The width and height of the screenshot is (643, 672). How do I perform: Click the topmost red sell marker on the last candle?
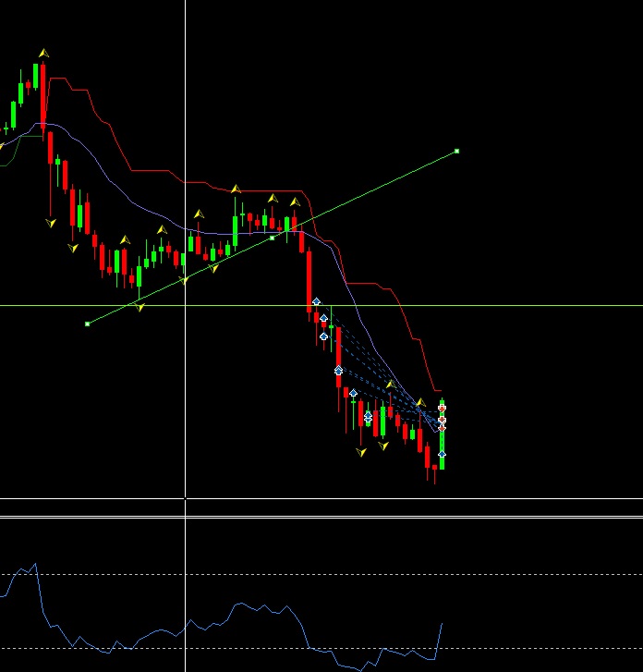(443, 409)
